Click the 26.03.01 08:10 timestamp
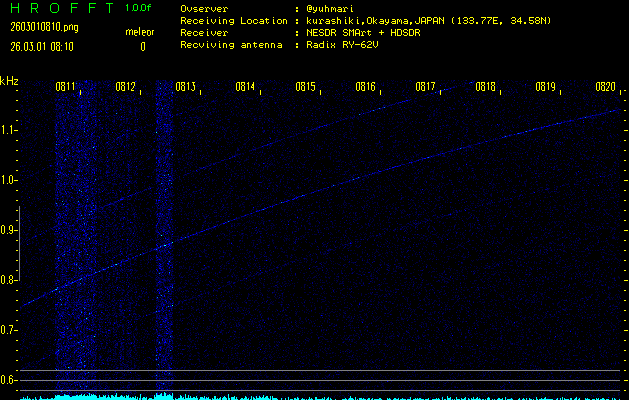This screenshot has width=629, height=400. [x=43, y=46]
